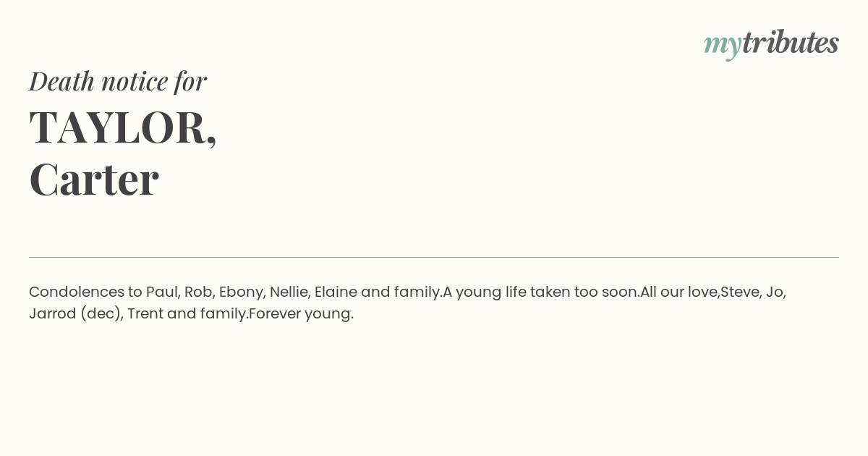The width and height of the screenshot is (868, 456).
Task: Click the name Steve in the message
Action: [739, 292]
